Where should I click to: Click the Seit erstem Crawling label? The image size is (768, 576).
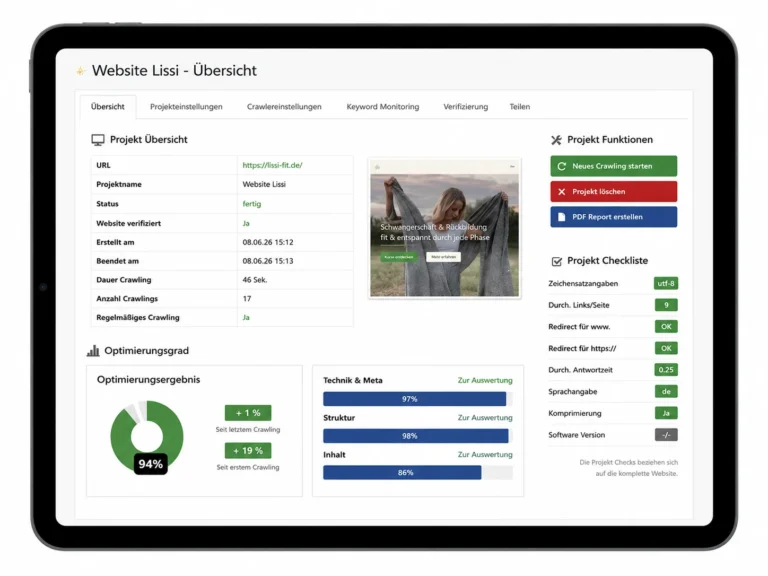(248, 467)
